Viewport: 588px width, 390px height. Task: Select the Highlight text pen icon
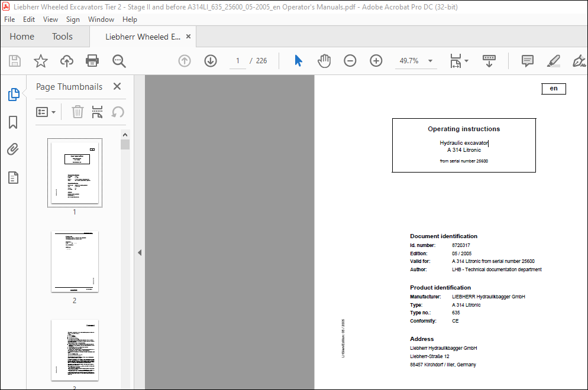pyautogui.click(x=554, y=61)
